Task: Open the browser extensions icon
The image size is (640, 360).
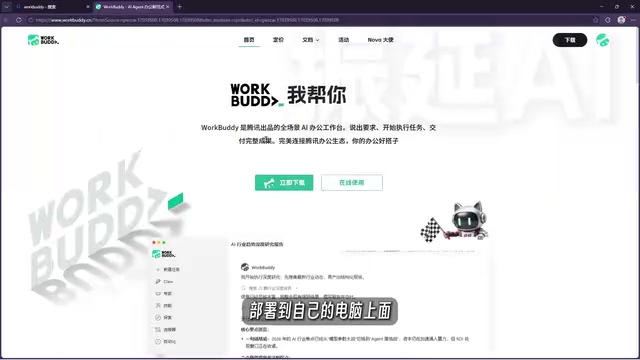Action: coord(608,20)
